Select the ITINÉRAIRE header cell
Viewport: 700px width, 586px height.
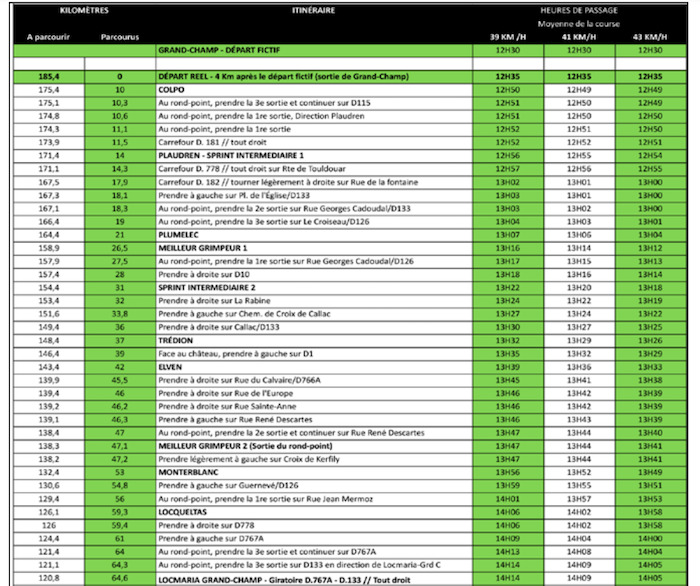pos(313,10)
